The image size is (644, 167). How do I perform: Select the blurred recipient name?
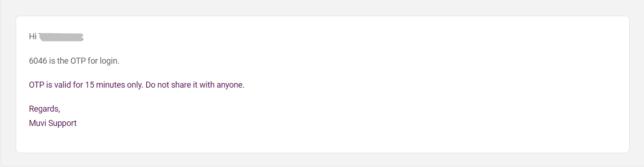coord(61,37)
